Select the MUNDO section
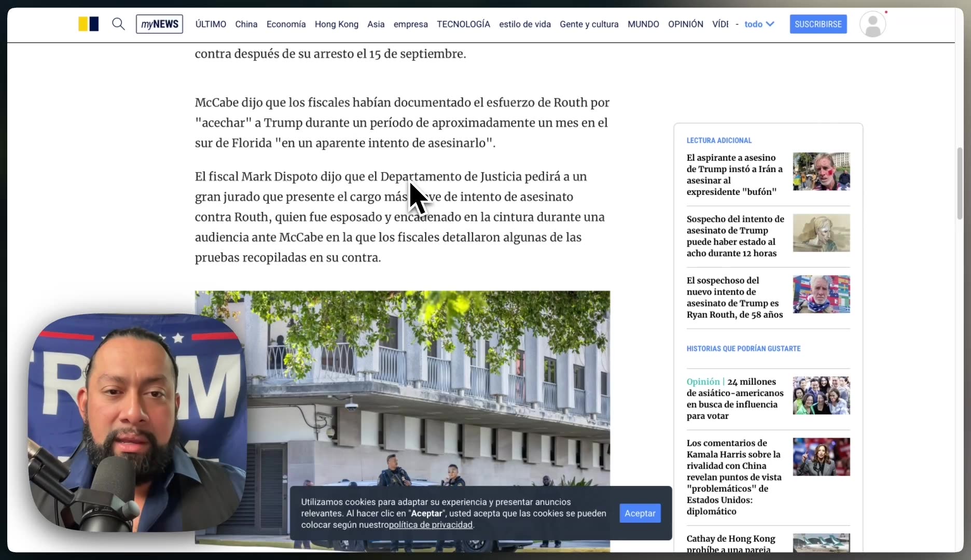Image resolution: width=971 pixels, height=560 pixels. [643, 24]
